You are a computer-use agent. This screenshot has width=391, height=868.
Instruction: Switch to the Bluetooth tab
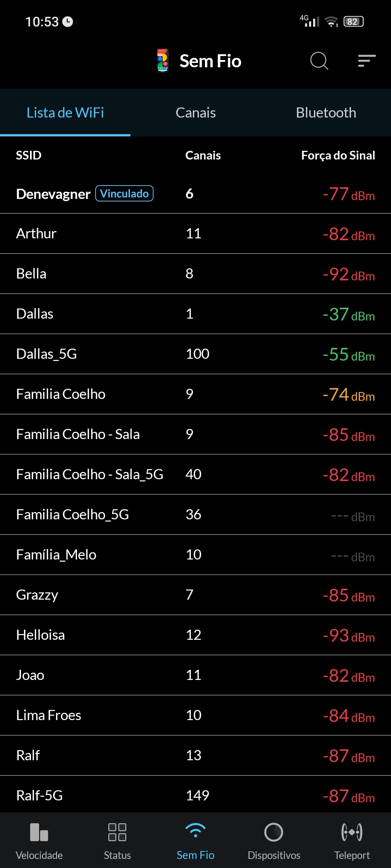point(326,113)
